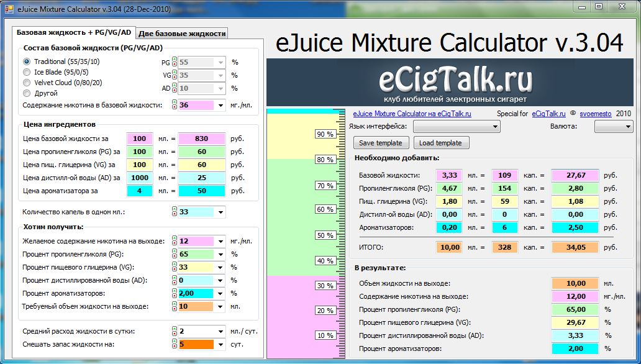Open the Валюта currency dropdown
641x364 pixels.
[614, 127]
